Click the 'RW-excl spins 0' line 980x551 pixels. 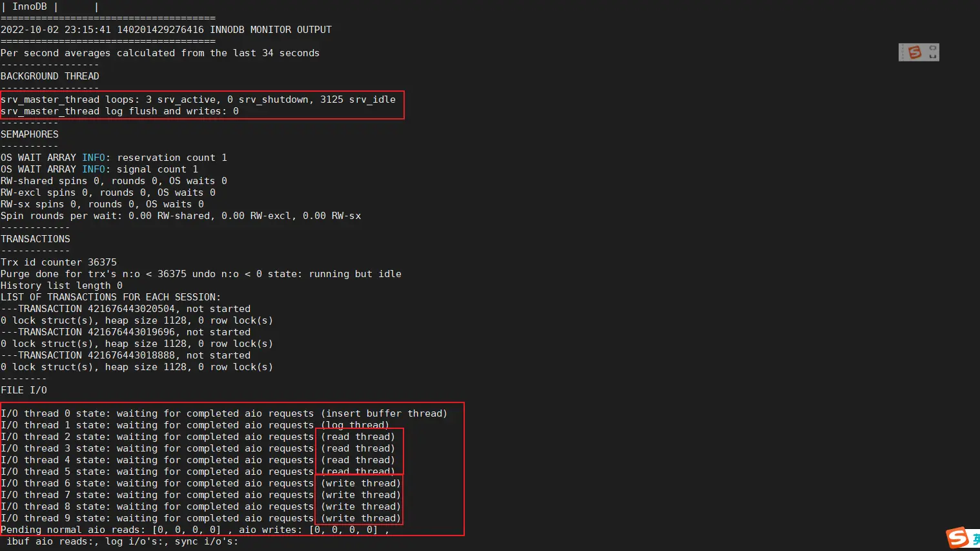click(108, 192)
